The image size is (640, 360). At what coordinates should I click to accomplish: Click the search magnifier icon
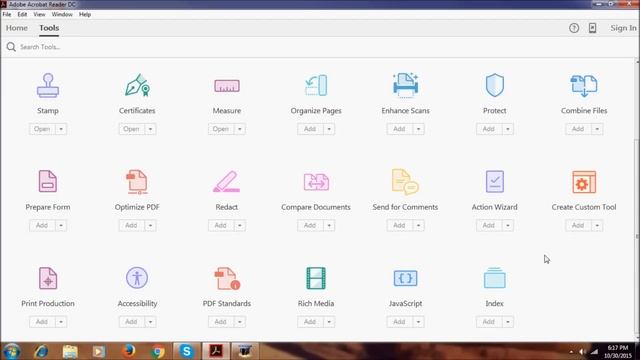coord(11,47)
